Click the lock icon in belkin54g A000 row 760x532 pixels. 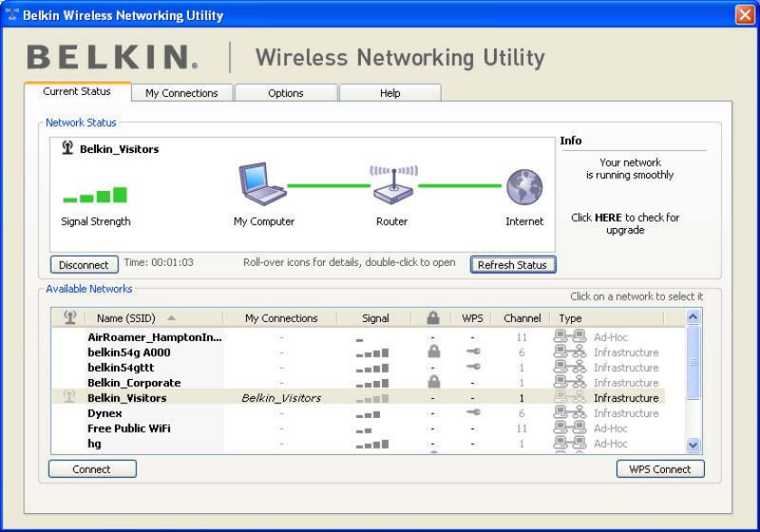[x=433, y=352]
